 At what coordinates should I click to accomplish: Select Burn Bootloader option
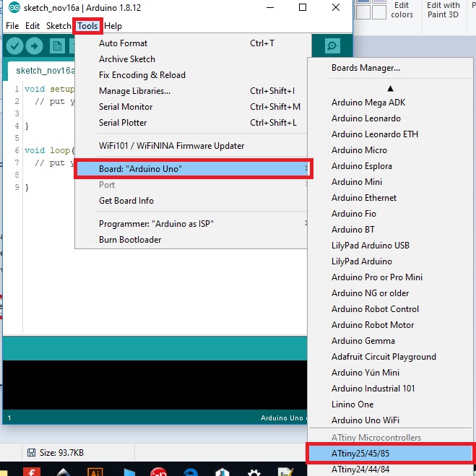(130, 240)
